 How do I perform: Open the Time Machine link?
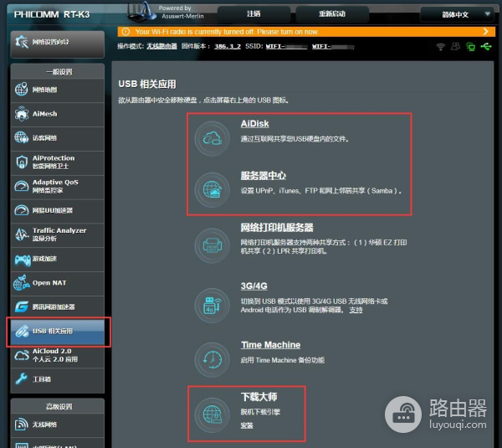pos(270,345)
